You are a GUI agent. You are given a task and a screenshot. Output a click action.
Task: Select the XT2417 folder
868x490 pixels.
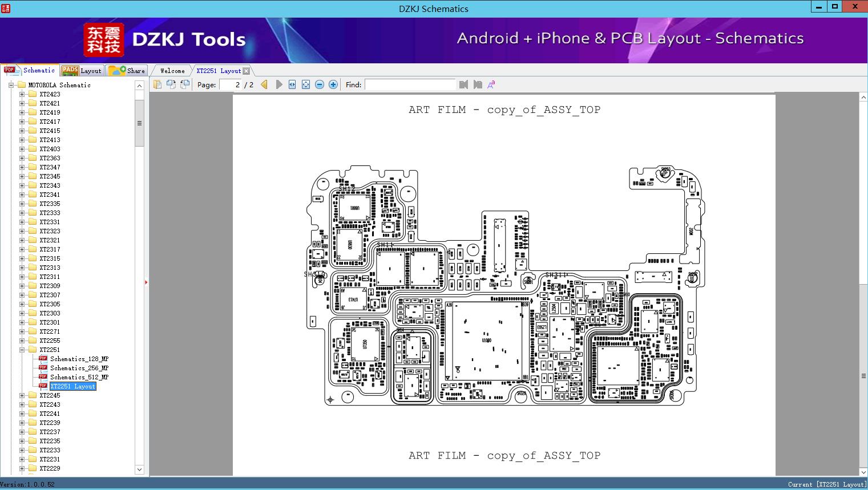pyautogui.click(x=50, y=122)
